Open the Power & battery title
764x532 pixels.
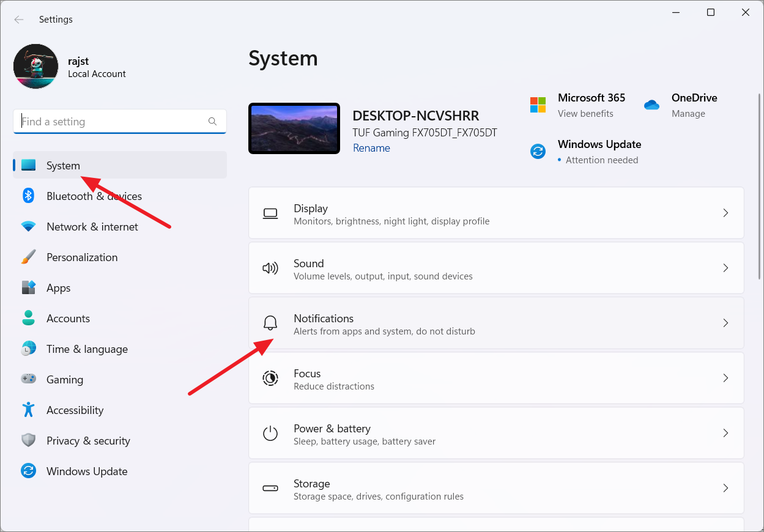click(x=332, y=429)
